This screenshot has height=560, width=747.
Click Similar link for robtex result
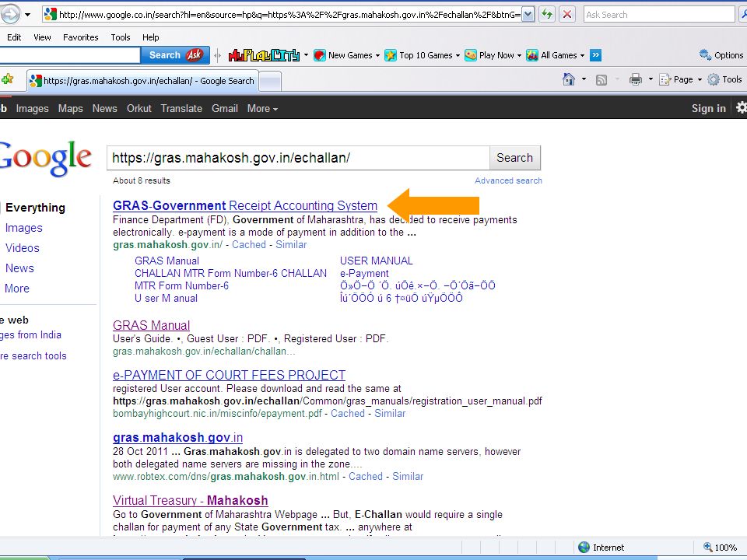(x=408, y=477)
